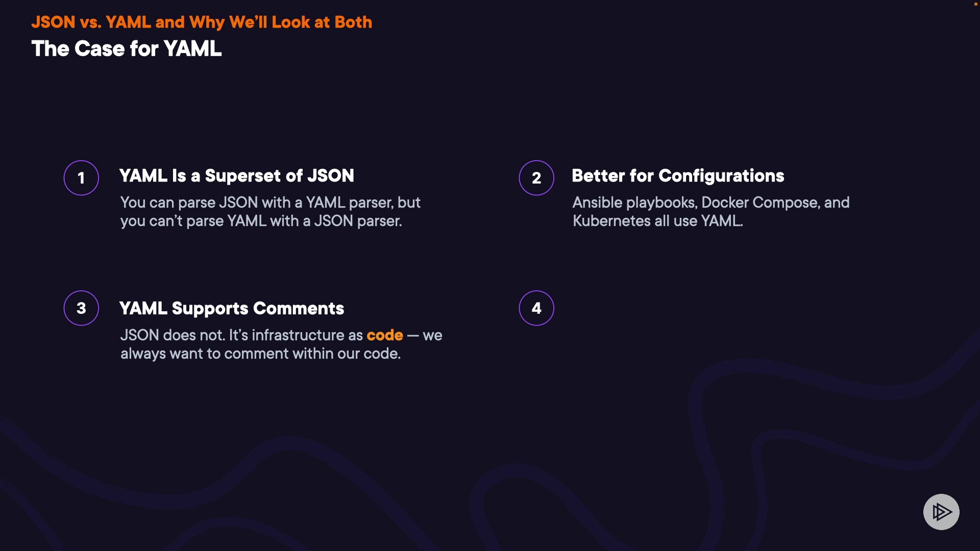Screen dimensions: 980x551
Task: Click the orange highlighted word "code"
Action: click(x=385, y=335)
